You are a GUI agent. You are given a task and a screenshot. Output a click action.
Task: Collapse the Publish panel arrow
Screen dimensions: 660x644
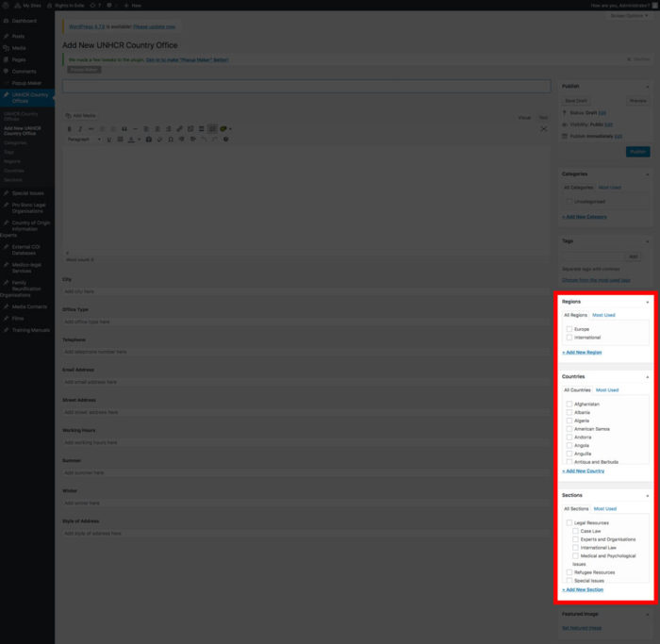[648, 87]
